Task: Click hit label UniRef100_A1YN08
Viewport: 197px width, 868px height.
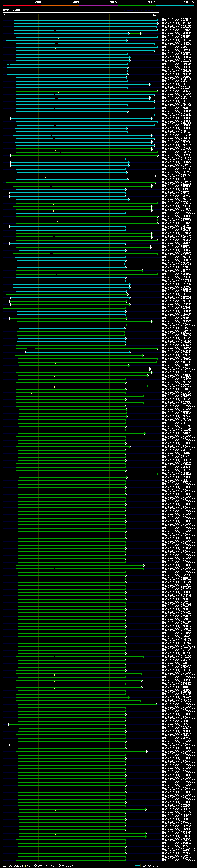Action: click(177, 30)
